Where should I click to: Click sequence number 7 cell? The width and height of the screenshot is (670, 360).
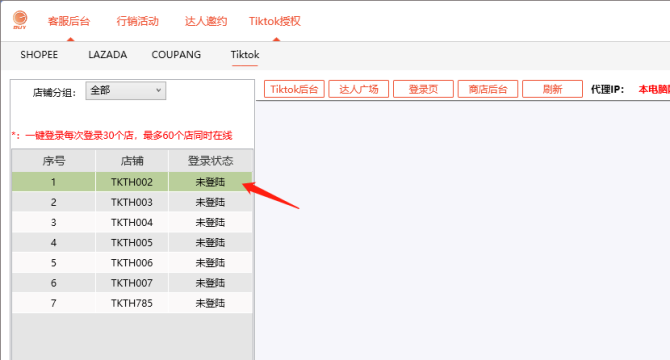pos(53,303)
